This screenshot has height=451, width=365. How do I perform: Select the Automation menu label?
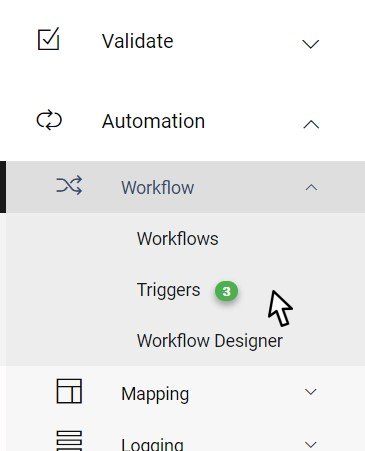coord(153,121)
